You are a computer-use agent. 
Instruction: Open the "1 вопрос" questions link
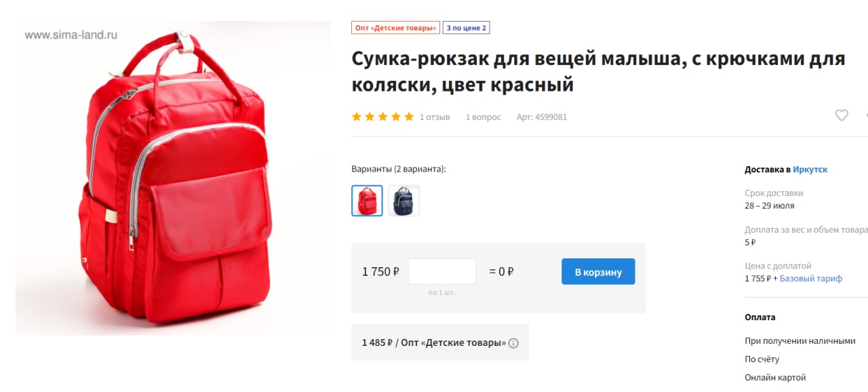[484, 117]
